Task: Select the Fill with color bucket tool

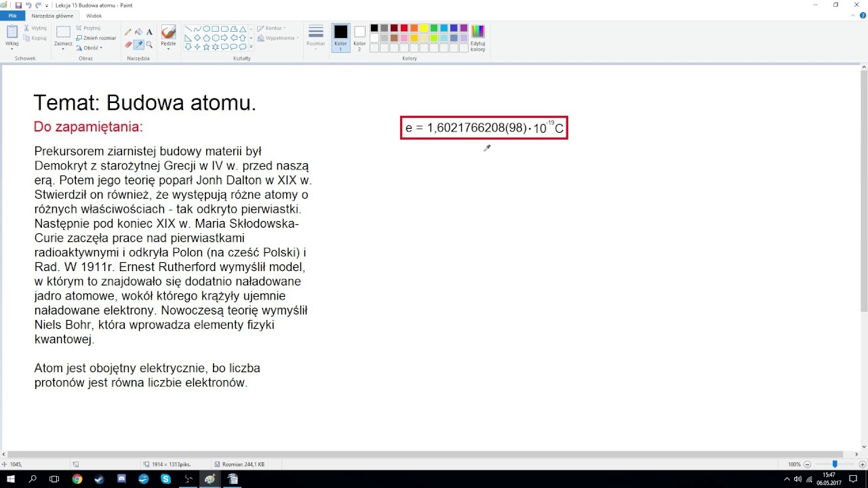Action: [138, 32]
